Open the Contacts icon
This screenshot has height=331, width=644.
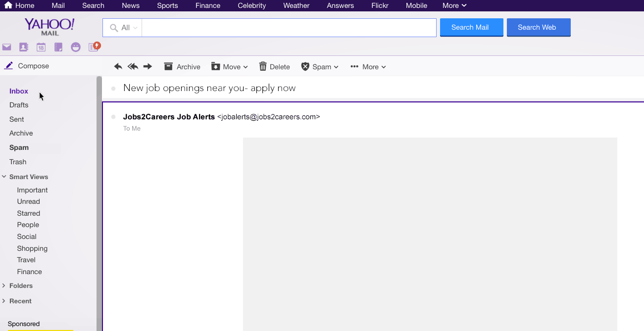tap(24, 47)
